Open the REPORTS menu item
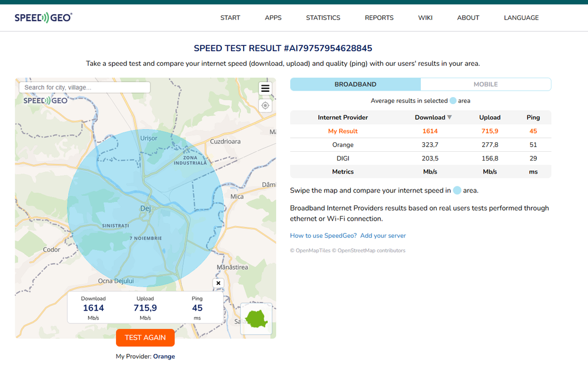The height and width of the screenshot is (370, 588). click(379, 18)
